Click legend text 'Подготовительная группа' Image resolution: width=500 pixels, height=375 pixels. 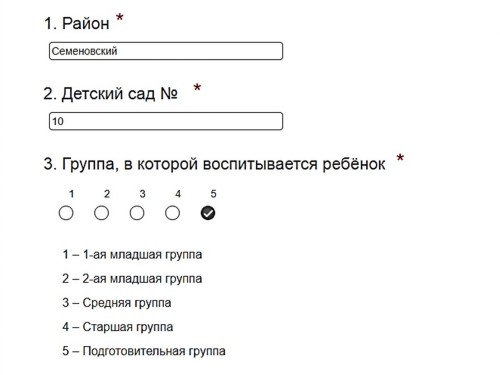[x=154, y=351]
